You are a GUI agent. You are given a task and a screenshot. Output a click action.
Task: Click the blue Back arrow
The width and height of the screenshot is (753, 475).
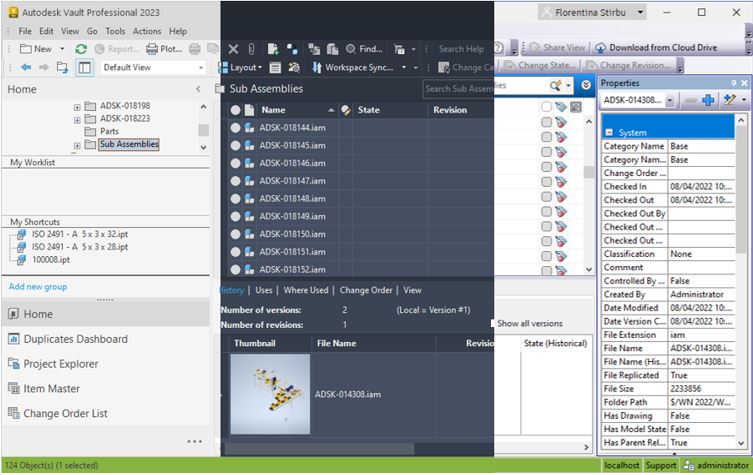(26, 67)
